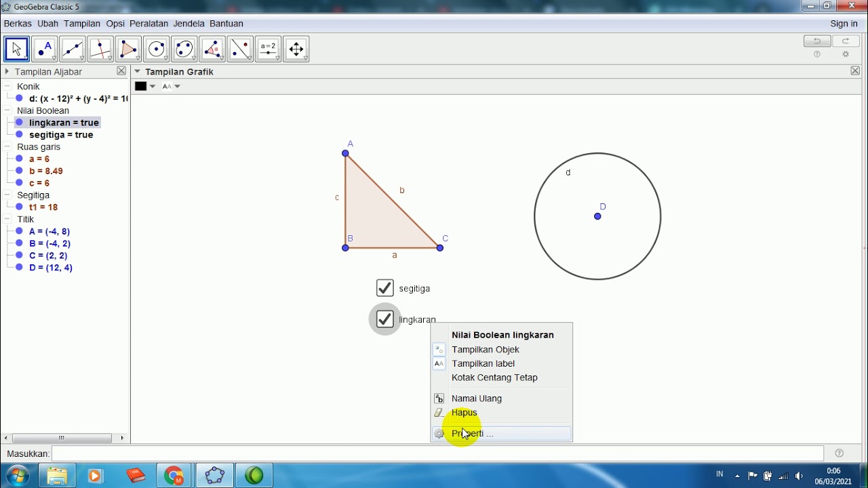Open the color dropdown arrow beside black swatch
This screenshot has width=868, height=488.
tap(153, 86)
